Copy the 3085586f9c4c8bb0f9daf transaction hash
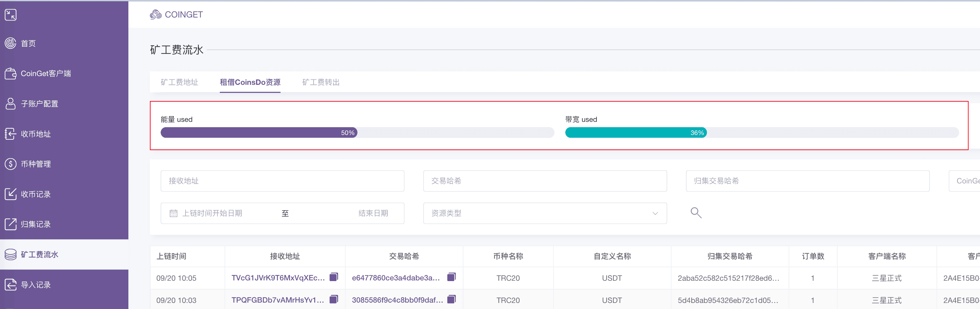The width and height of the screenshot is (980, 309). [451, 300]
